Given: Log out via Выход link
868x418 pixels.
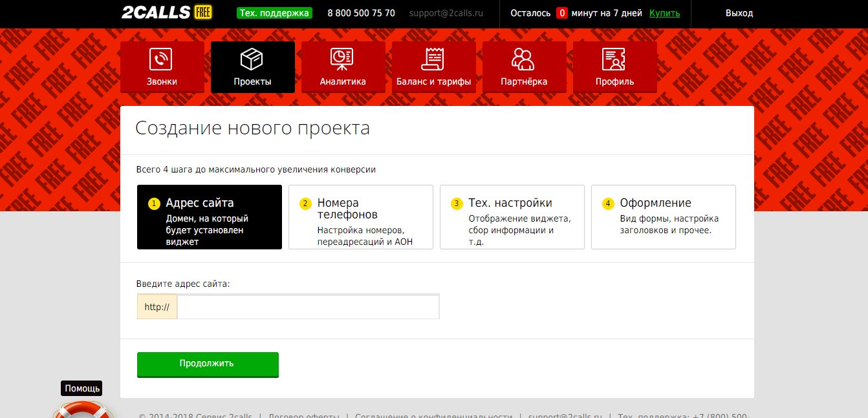Looking at the screenshot, I should point(739,14).
